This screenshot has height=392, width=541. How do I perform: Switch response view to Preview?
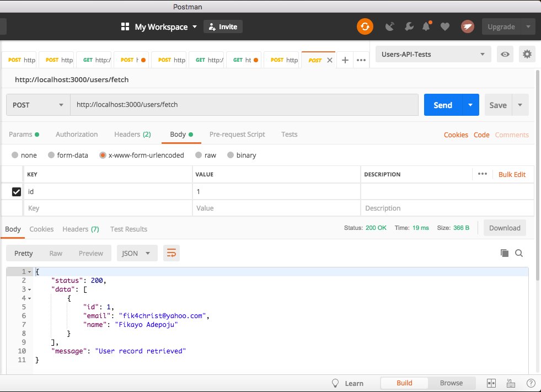pyautogui.click(x=91, y=253)
